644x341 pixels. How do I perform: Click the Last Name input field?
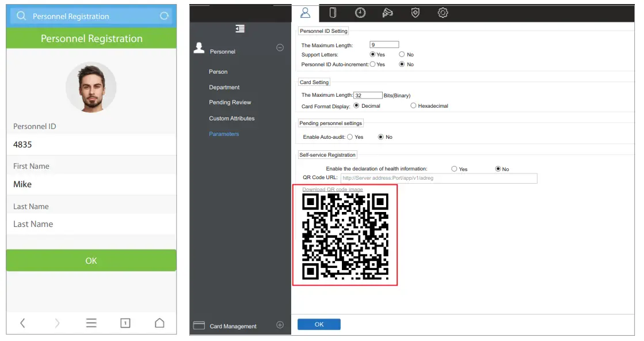[x=91, y=224]
